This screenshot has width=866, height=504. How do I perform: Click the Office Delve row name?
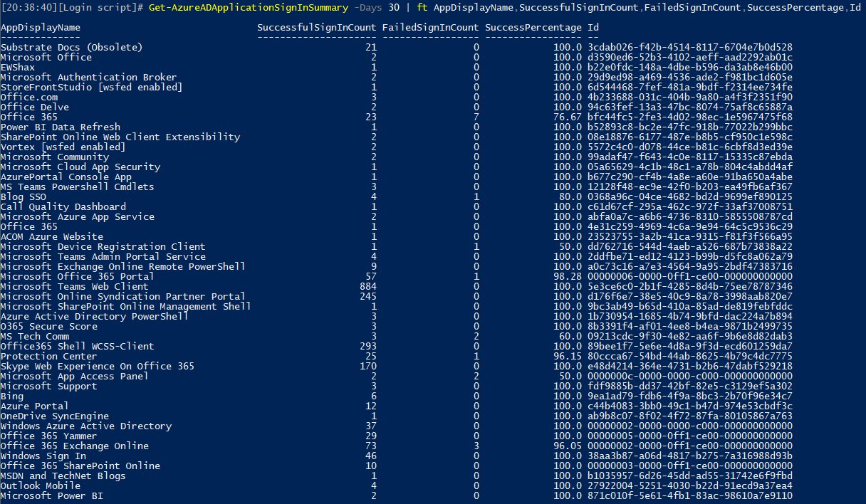pyautogui.click(x=35, y=107)
